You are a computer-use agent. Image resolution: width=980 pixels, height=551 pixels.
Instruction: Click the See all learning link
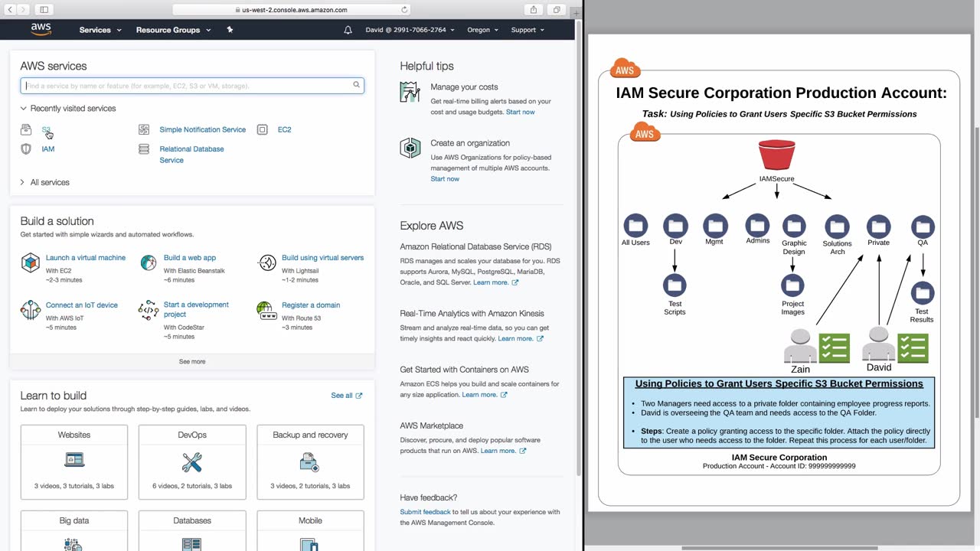(347, 396)
